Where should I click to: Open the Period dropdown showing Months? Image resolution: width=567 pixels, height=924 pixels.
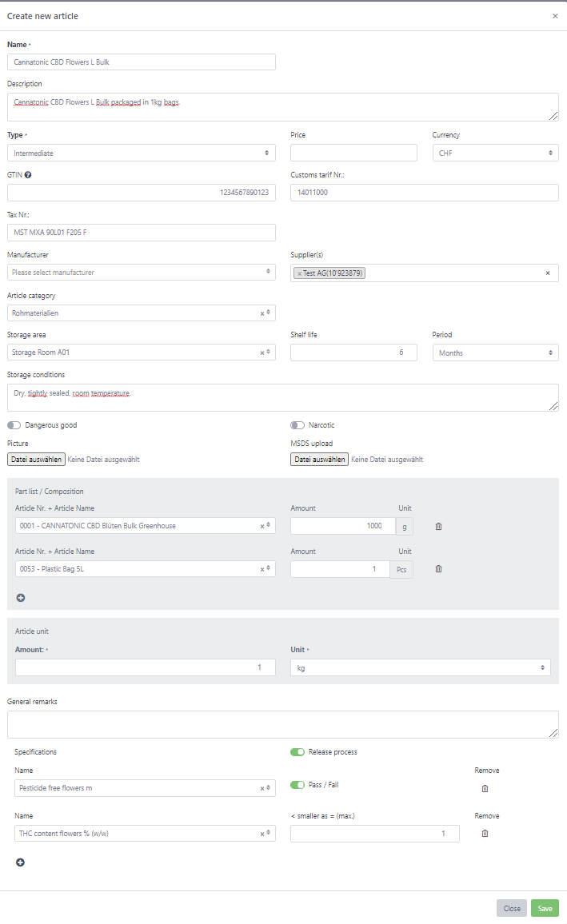(495, 352)
